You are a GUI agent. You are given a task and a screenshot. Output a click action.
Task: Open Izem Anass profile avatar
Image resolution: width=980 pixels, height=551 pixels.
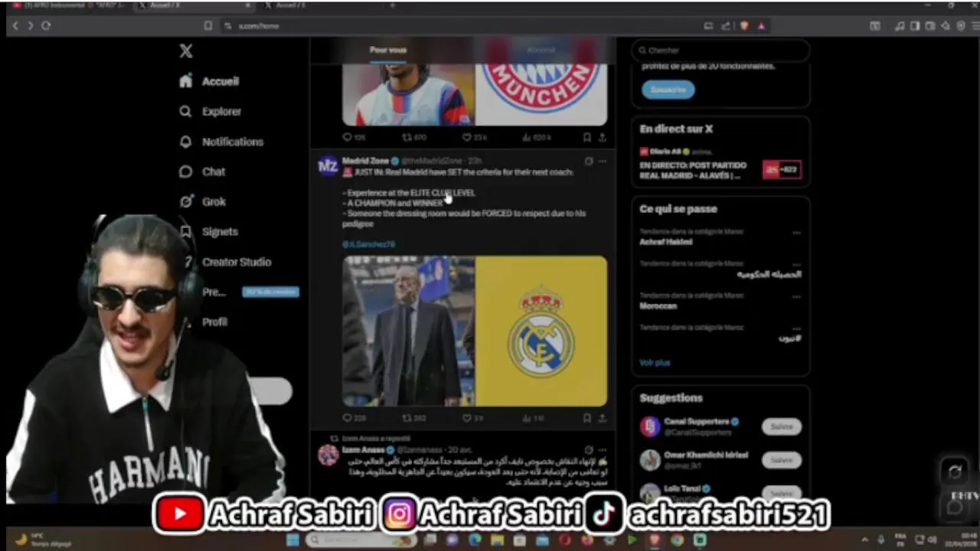(328, 455)
